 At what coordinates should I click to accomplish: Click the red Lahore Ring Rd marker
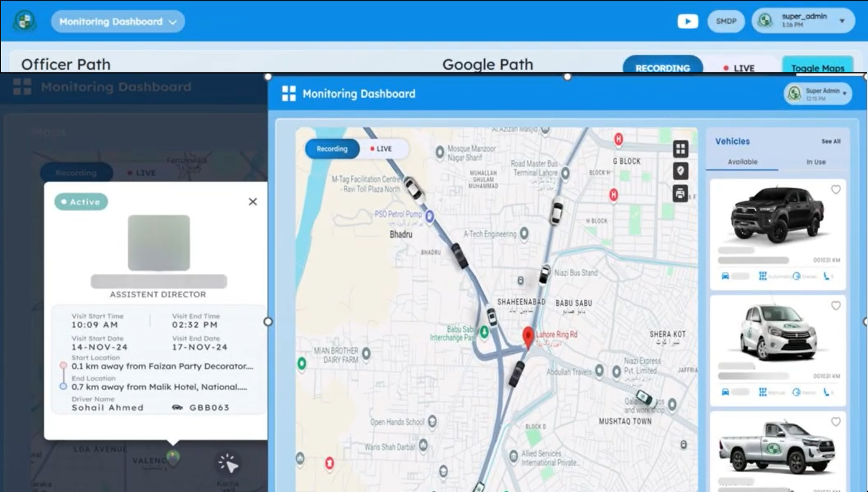pyautogui.click(x=528, y=337)
